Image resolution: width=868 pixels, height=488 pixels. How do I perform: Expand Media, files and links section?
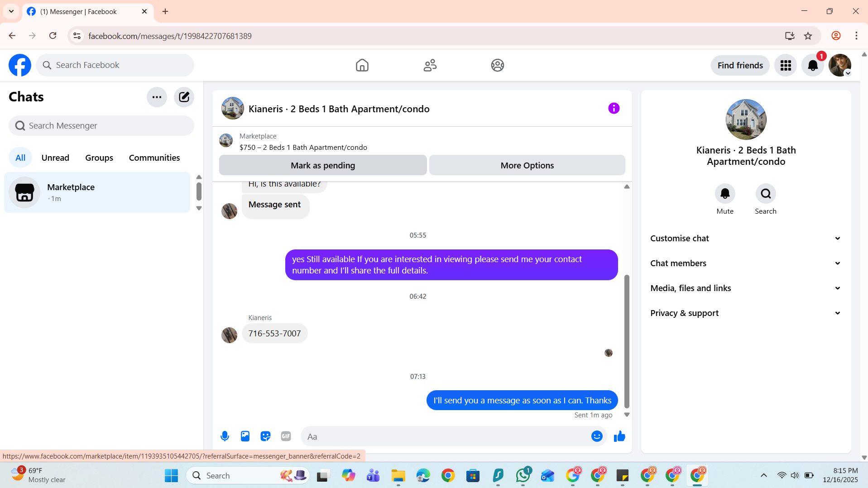tap(746, 288)
